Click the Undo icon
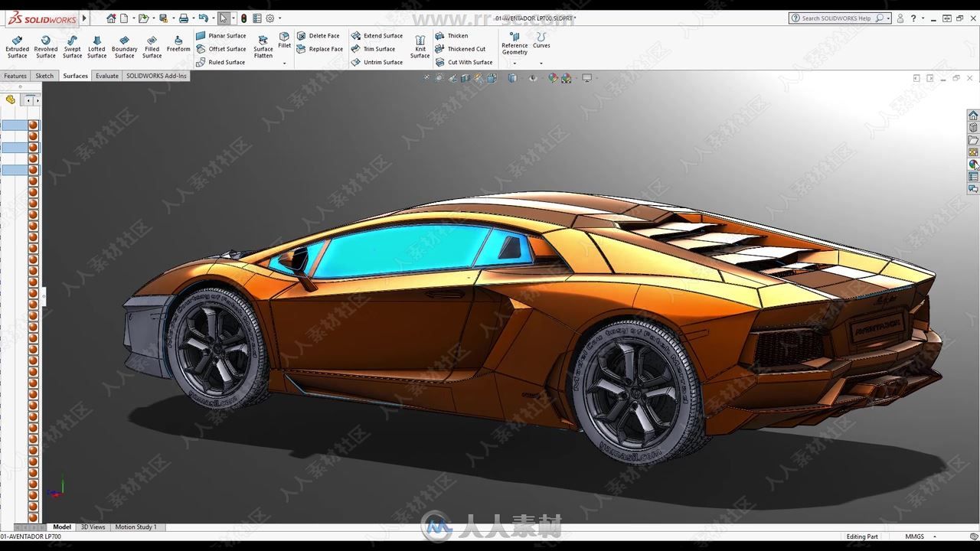This screenshot has height=551, width=980. 203,18
